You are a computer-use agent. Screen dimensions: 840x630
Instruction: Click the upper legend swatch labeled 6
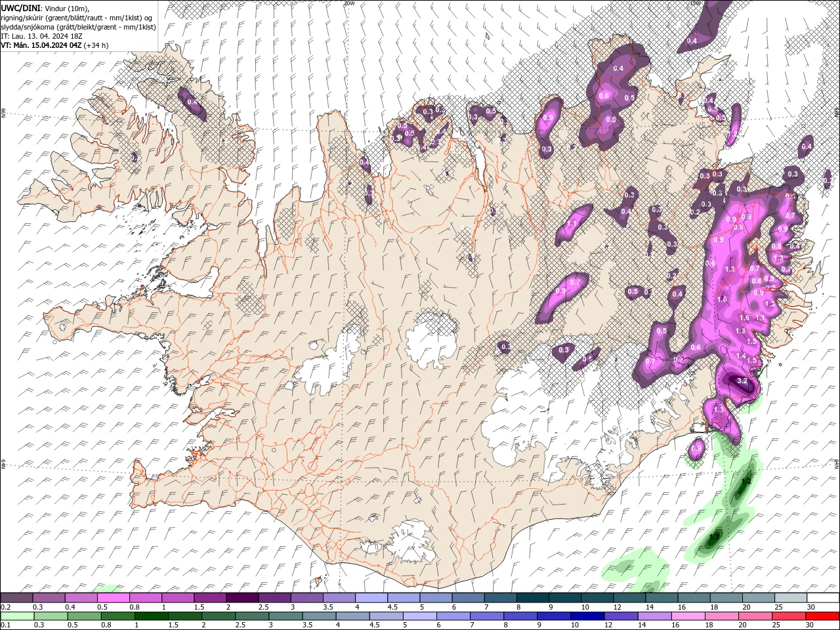(468, 598)
